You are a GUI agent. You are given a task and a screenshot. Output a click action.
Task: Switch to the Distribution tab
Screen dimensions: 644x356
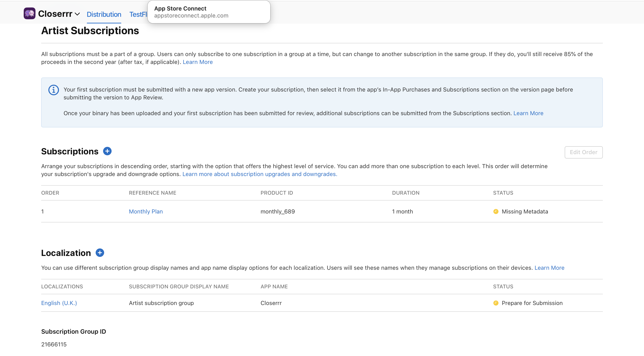coord(104,14)
